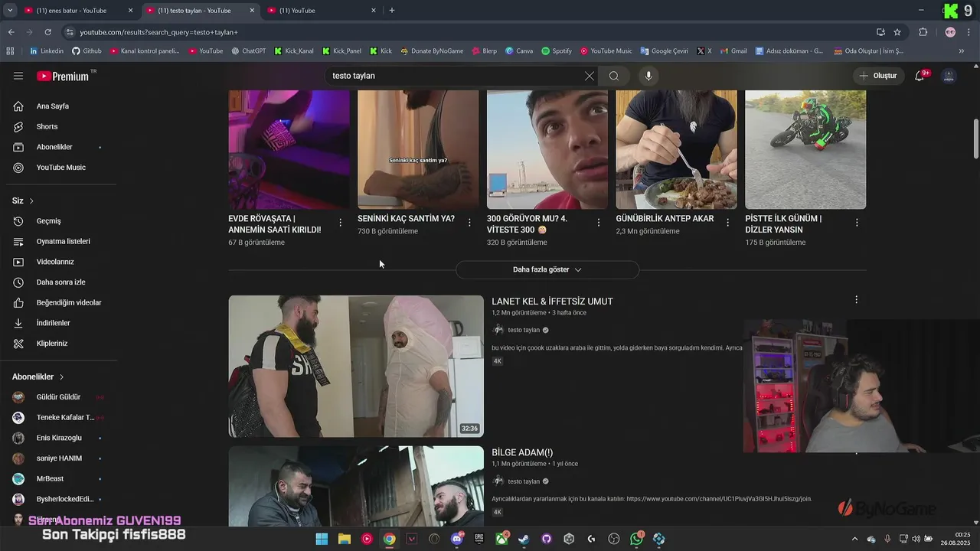Open the Apps grid bookmark icon
The height and width of the screenshot is (551, 980).
pyautogui.click(x=10, y=51)
